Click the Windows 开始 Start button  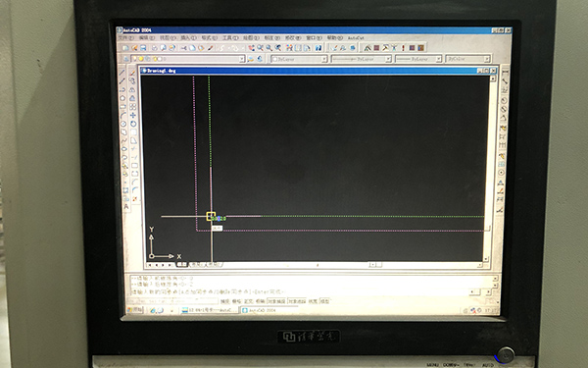pos(135,310)
